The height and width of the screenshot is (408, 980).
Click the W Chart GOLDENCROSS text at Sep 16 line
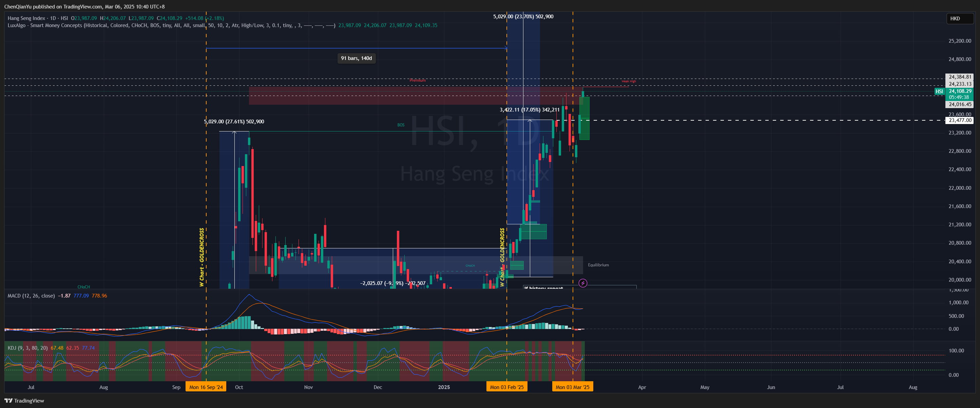coord(201,257)
